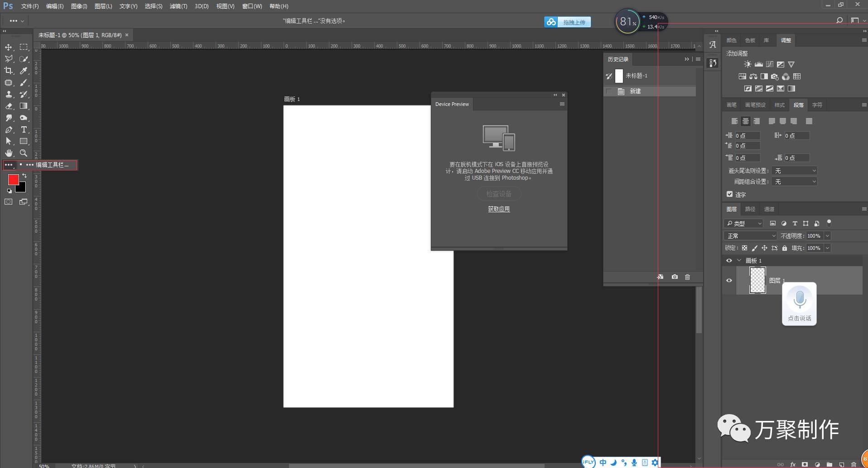This screenshot has height=468, width=868.
Task: Select the Zoom tool
Action: click(x=24, y=153)
